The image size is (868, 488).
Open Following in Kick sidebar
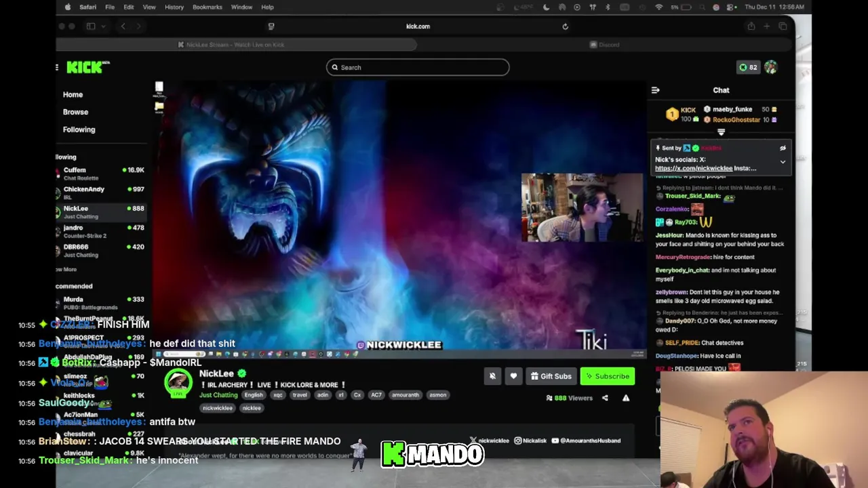coord(79,129)
